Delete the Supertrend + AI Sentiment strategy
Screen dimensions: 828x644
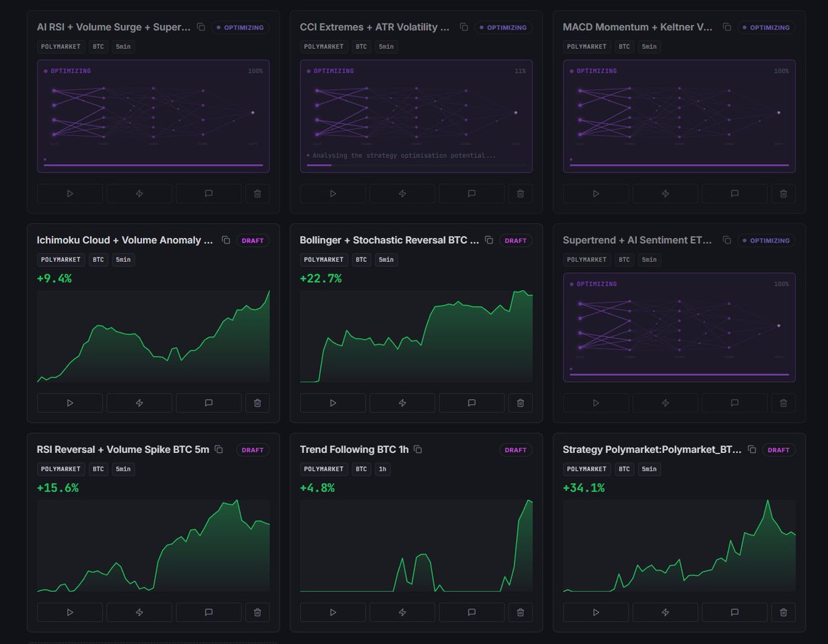pos(783,403)
